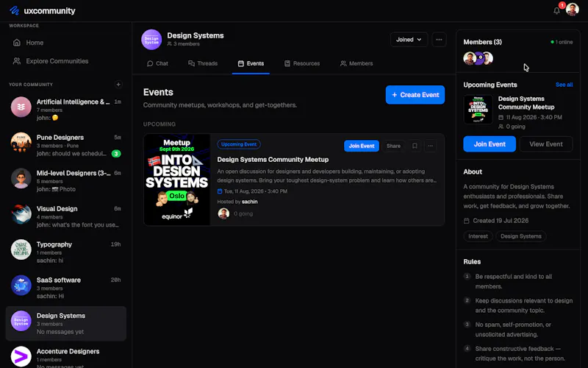This screenshot has height=368, width=588.
Task: Open Explore Communities in the sidebar
Action: (x=66, y=61)
